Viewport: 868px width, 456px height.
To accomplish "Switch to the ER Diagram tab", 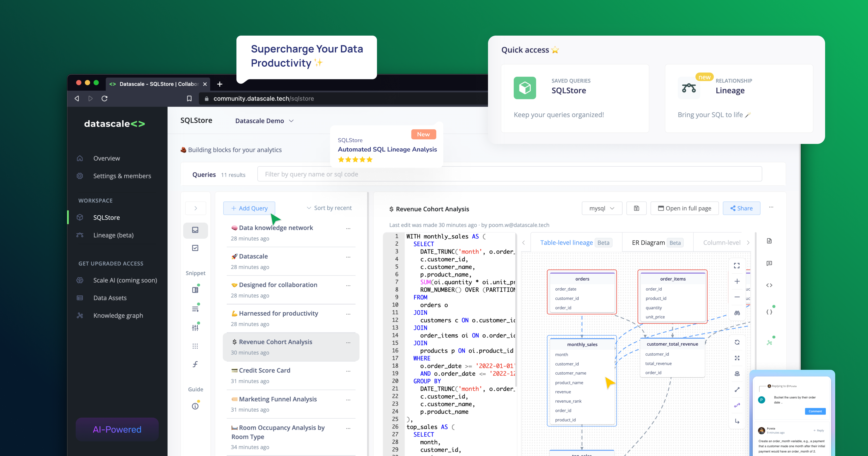I will point(657,242).
